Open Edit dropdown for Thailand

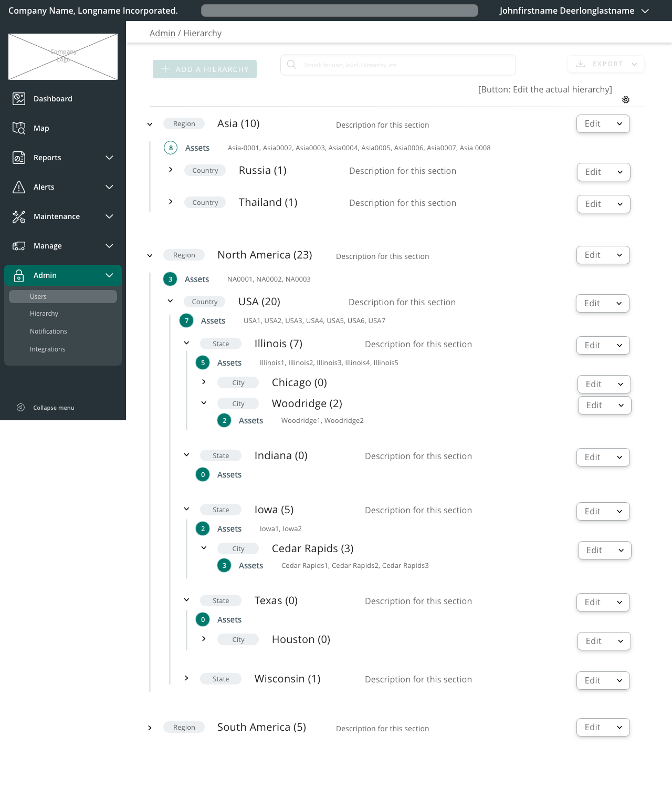[x=603, y=204]
